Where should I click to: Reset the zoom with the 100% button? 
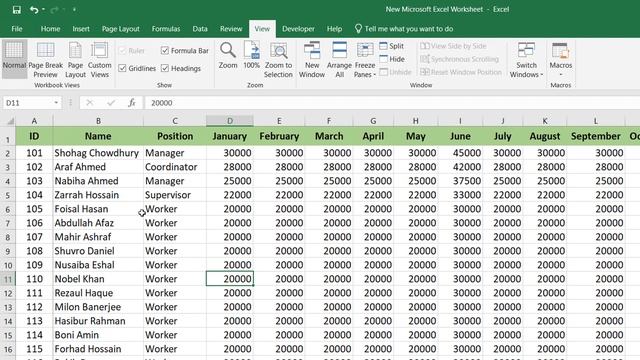[251, 55]
